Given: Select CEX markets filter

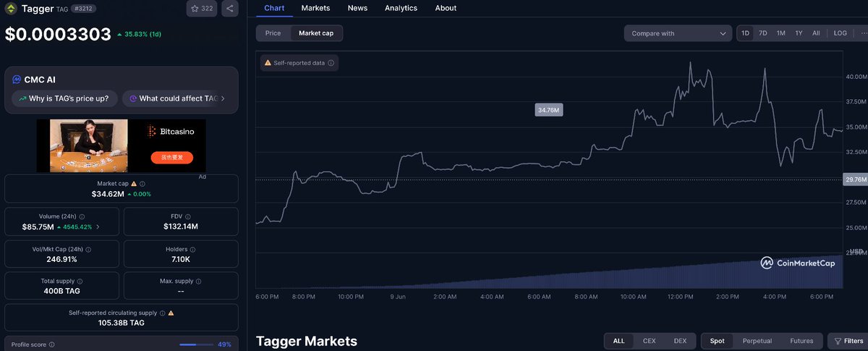Looking at the screenshot, I should pos(649,341).
